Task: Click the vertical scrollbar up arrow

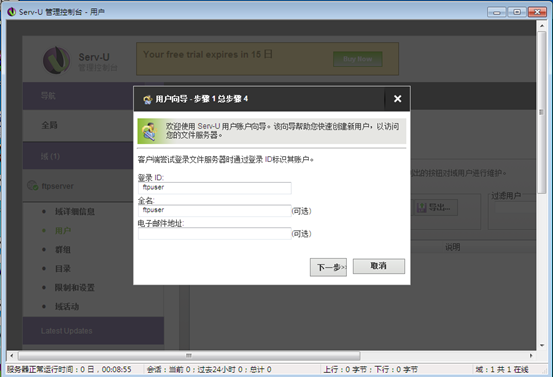Action: [542, 26]
